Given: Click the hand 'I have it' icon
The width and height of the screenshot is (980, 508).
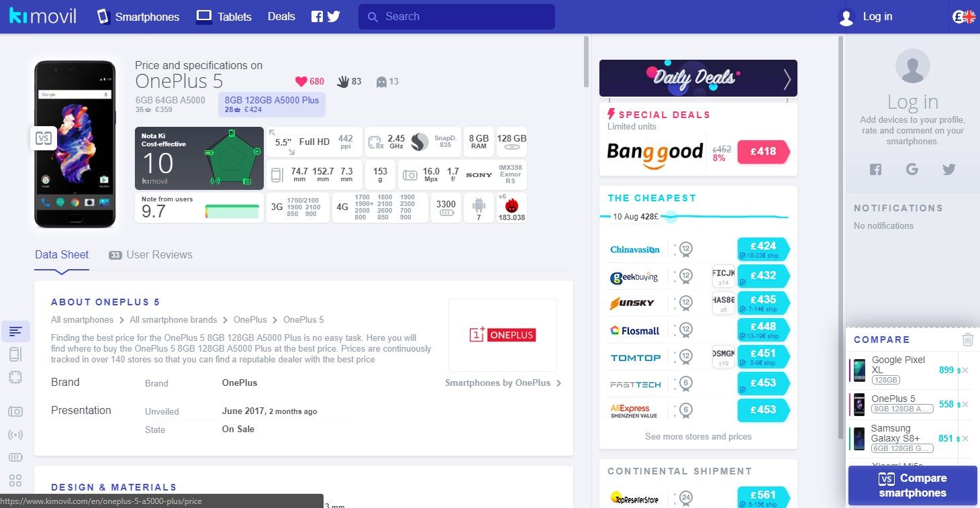Looking at the screenshot, I should (343, 81).
